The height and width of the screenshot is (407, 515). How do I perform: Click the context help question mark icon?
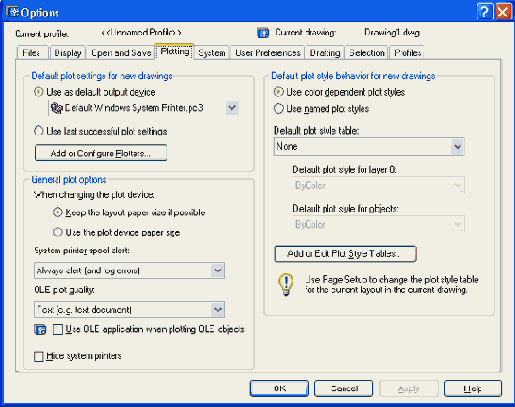[484, 12]
